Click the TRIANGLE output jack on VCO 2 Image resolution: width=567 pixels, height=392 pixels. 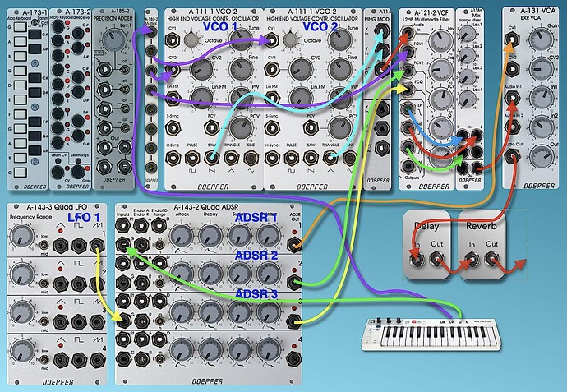point(330,158)
